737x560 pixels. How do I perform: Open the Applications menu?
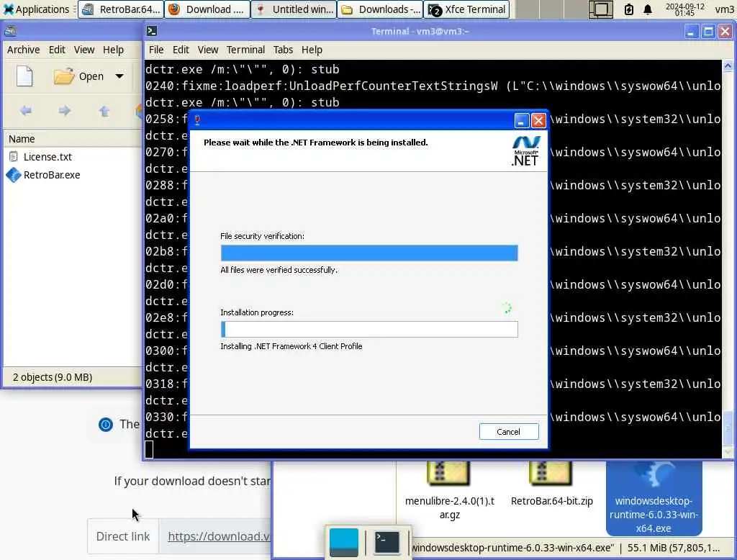[36, 9]
